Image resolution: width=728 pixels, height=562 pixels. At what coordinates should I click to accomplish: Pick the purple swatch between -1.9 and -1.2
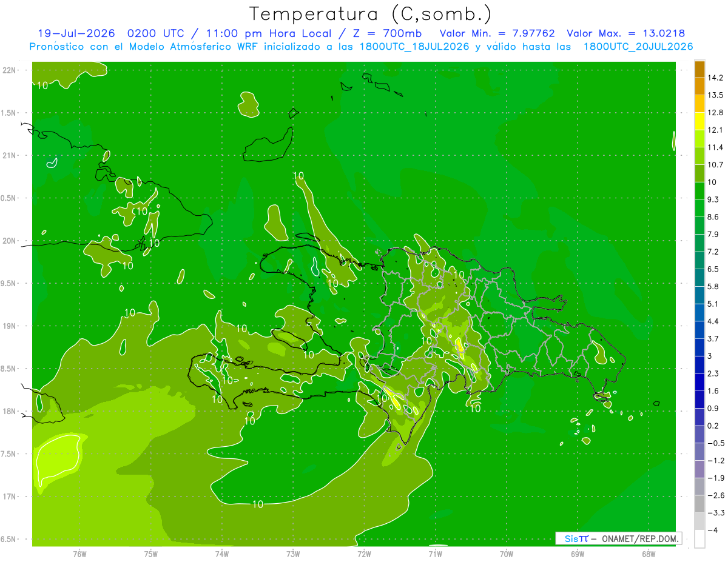pyautogui.click(x=699, y=470)
